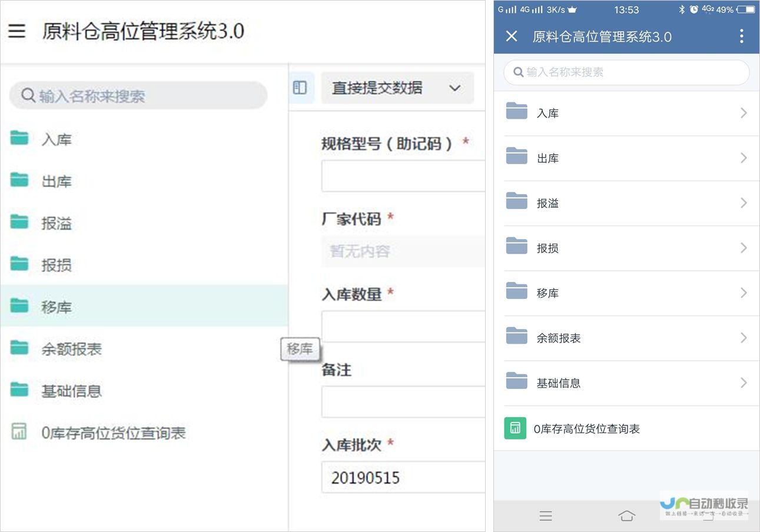
Task: Click the desktop 出库 folder icon
Action: [19, 179]
